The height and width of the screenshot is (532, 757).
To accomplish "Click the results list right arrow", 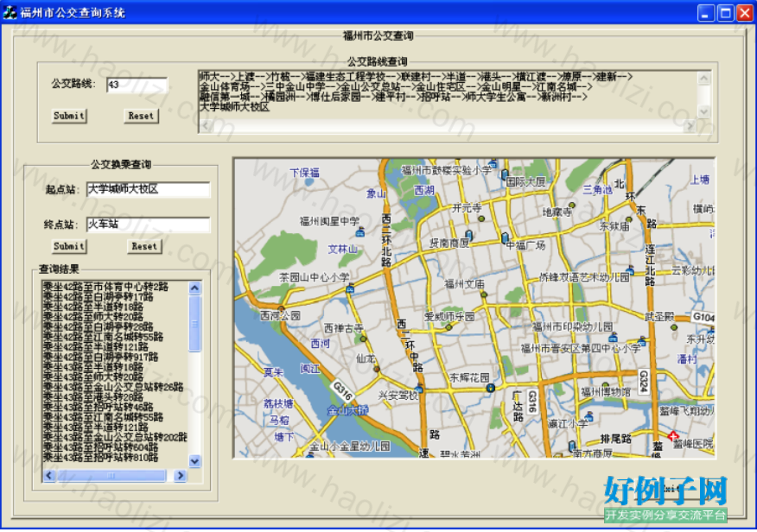I will (180, 476).
